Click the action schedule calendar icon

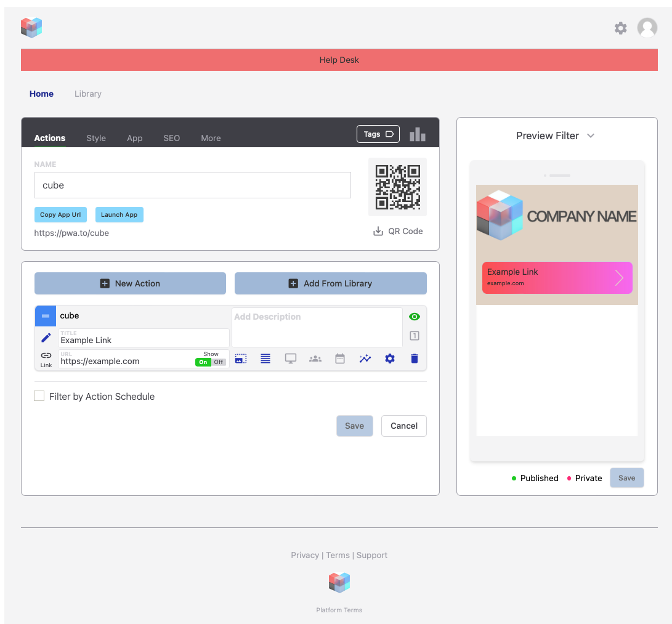(x=340, y=359)
